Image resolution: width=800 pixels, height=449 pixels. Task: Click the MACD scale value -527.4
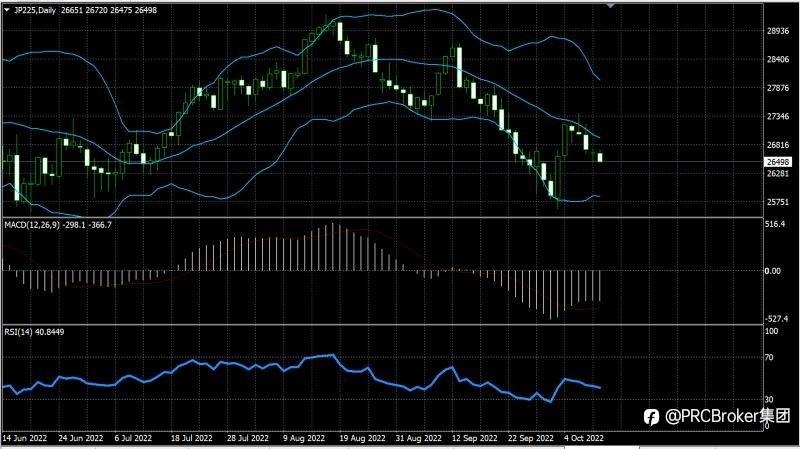(776, 319)
